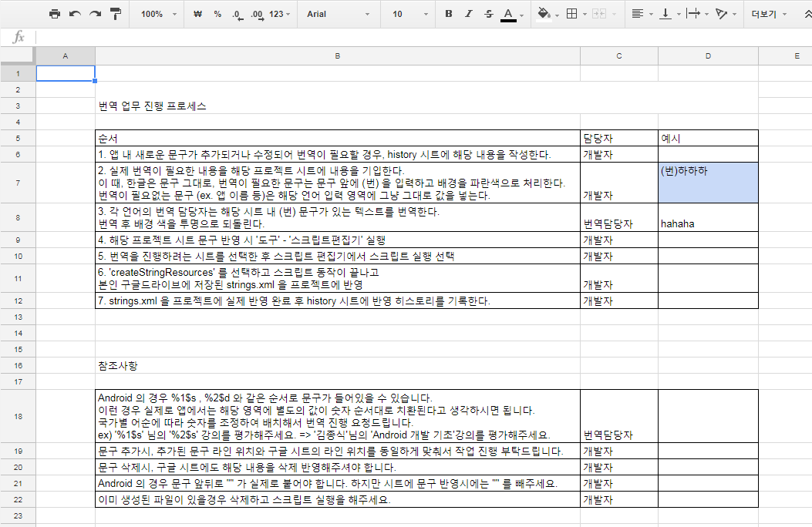
Task: Open the text color picker
Action: pyautogui.click(x=508, y=15)
